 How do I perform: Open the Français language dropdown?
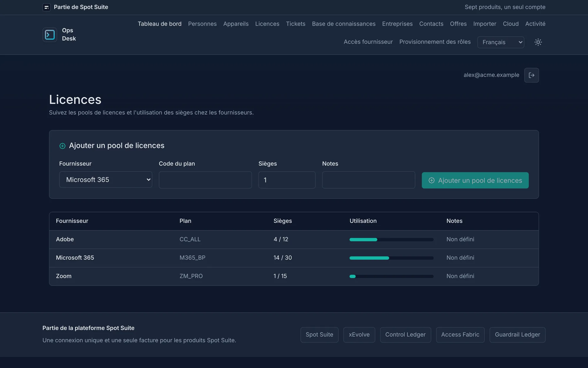point(501,42)
